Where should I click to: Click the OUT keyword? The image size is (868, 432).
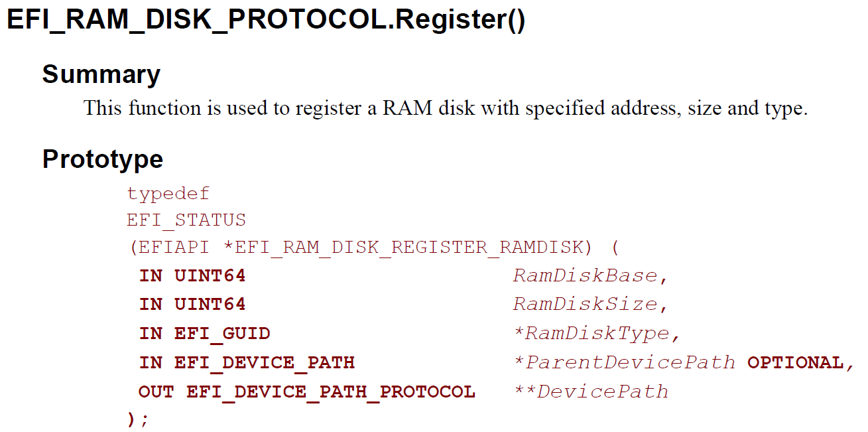156,392
